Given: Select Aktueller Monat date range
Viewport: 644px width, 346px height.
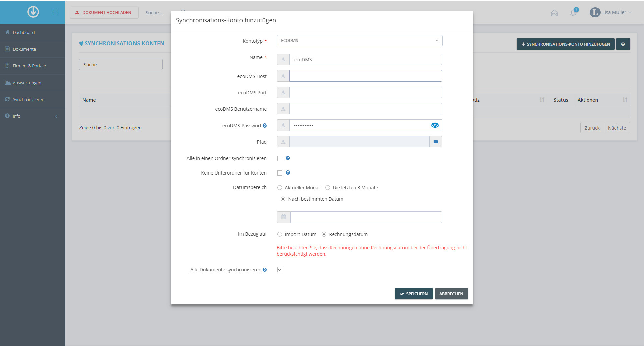Looking at the screenshot, I should [280, 188].
